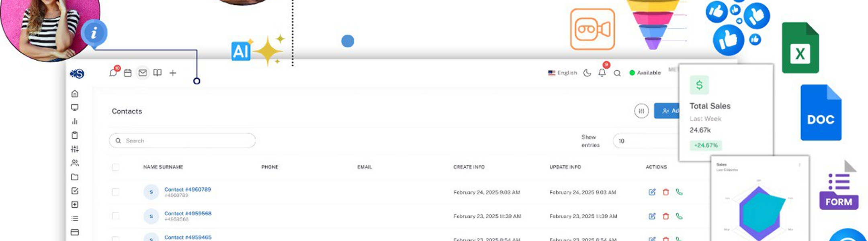Click the 24.67k sales value
Image resolution: width=868 pixels, height=241 pixels.
[x=700, y=130]
